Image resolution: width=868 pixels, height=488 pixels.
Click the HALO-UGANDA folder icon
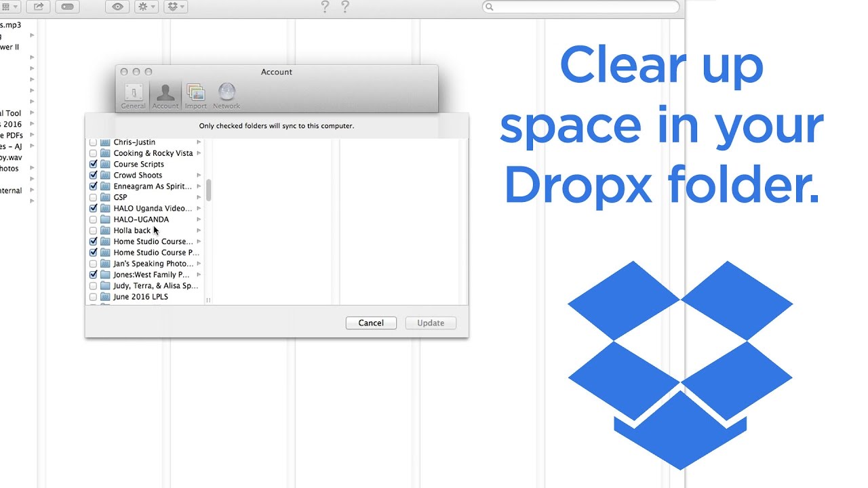(105, 220)
